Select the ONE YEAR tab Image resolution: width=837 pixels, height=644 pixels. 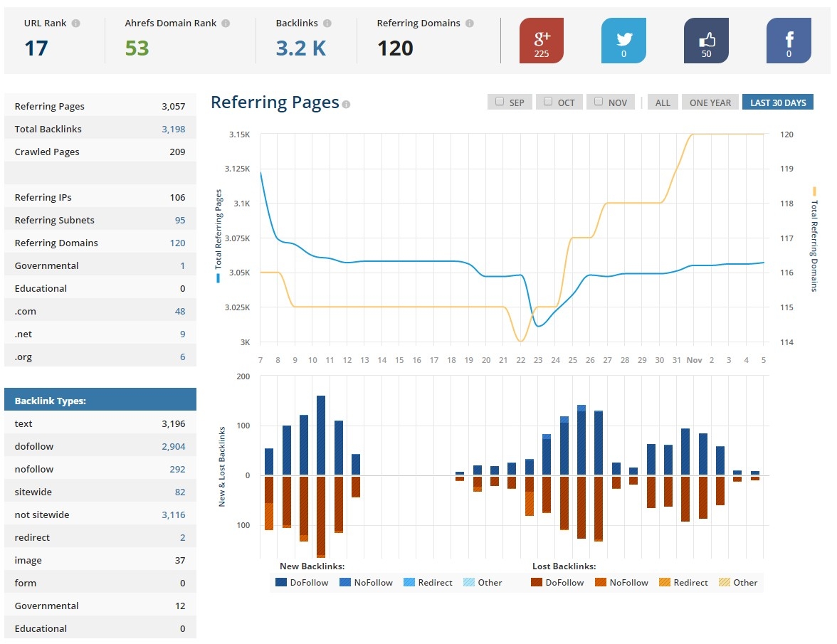(710, 102)
